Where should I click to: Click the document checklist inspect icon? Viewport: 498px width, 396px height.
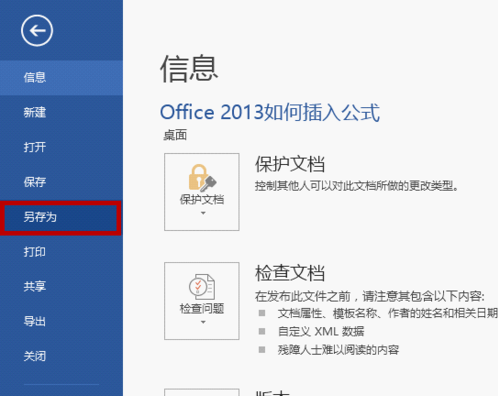click(x=202, y=287)
